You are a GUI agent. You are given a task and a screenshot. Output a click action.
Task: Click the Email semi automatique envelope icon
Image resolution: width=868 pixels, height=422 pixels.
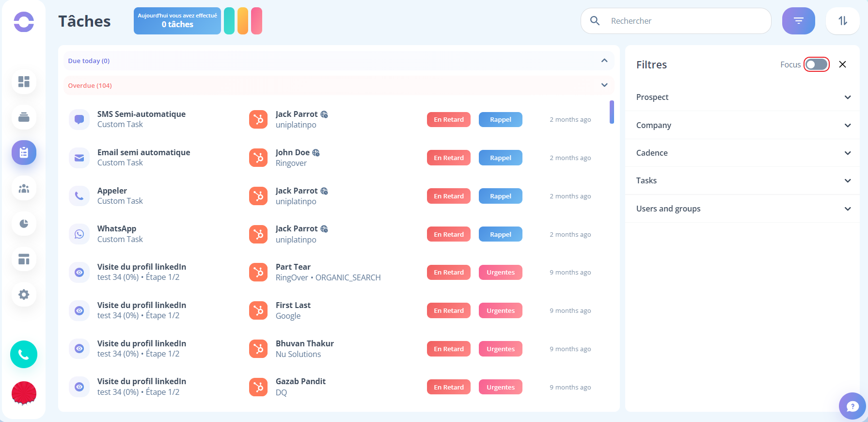click(x=79, y=158)
